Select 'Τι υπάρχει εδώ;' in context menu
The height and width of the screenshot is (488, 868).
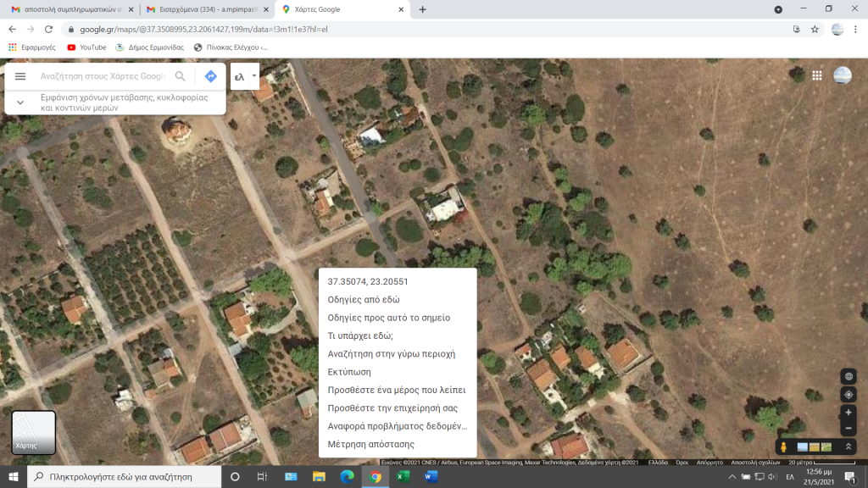(360, 335)
